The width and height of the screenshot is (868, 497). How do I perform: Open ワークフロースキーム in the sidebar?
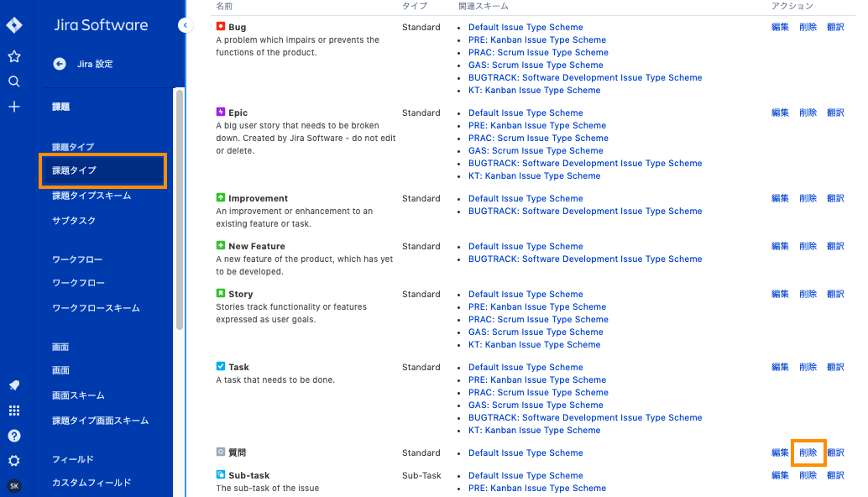click(x=96, y=308)
